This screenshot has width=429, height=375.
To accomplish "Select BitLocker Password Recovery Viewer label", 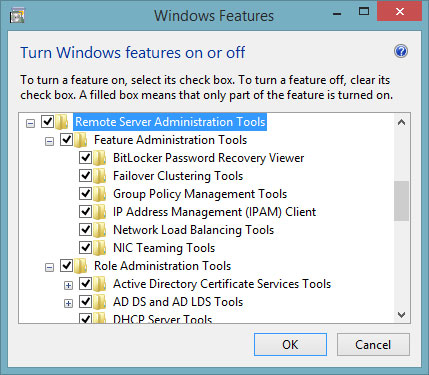I will (x=208, y=158).
